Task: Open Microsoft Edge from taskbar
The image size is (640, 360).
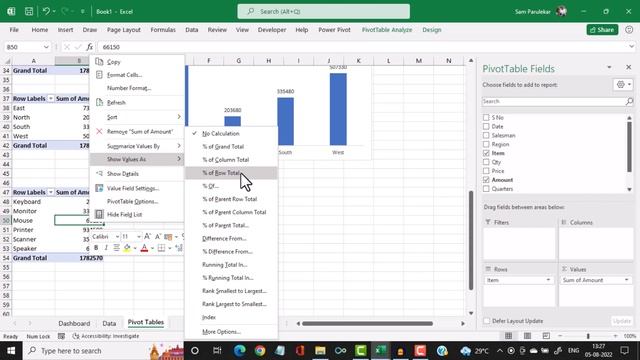Action: pos(240,350)
